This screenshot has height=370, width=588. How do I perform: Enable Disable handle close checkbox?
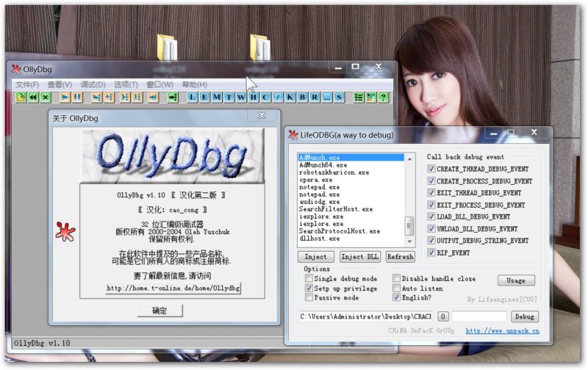point(396,278)
